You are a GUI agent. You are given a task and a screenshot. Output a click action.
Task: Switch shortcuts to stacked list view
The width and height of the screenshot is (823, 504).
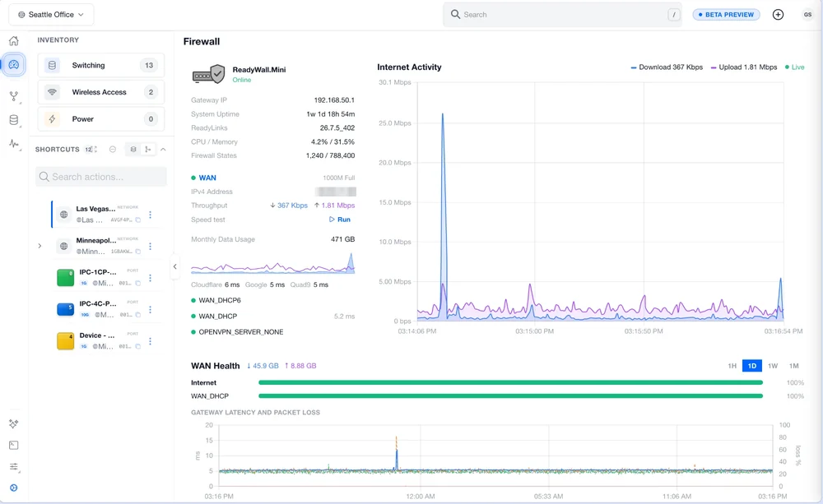133,150
